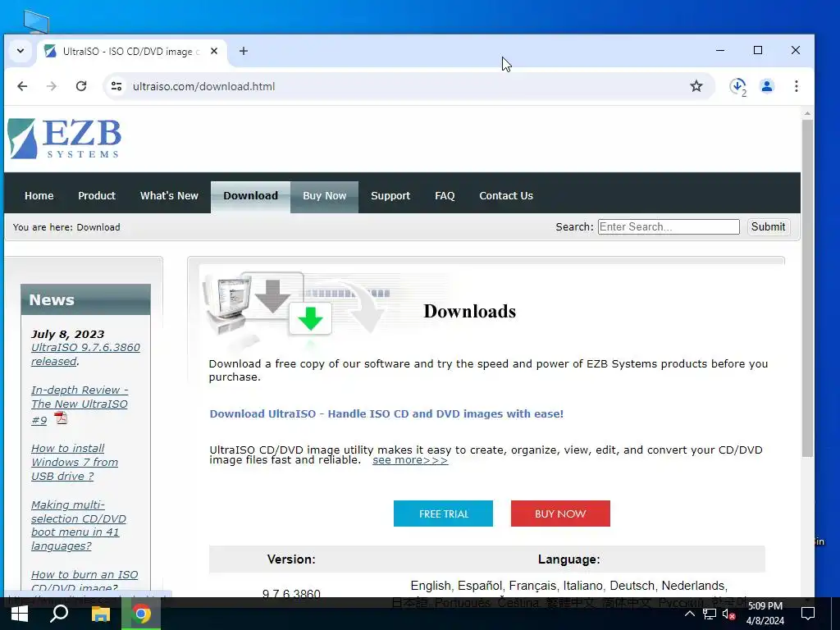Click the muted volume tray icon
This screenshot has height=630, width=840.
point(728,614)
